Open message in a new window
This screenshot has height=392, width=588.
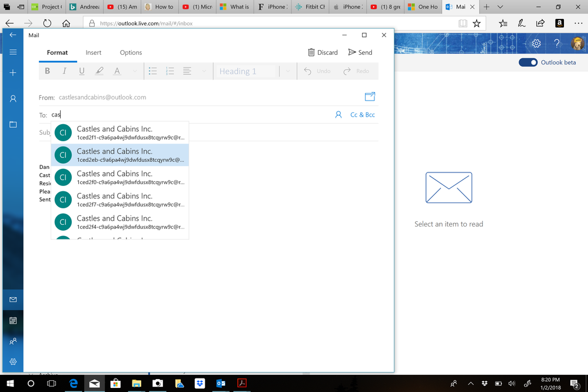[370, 97]
